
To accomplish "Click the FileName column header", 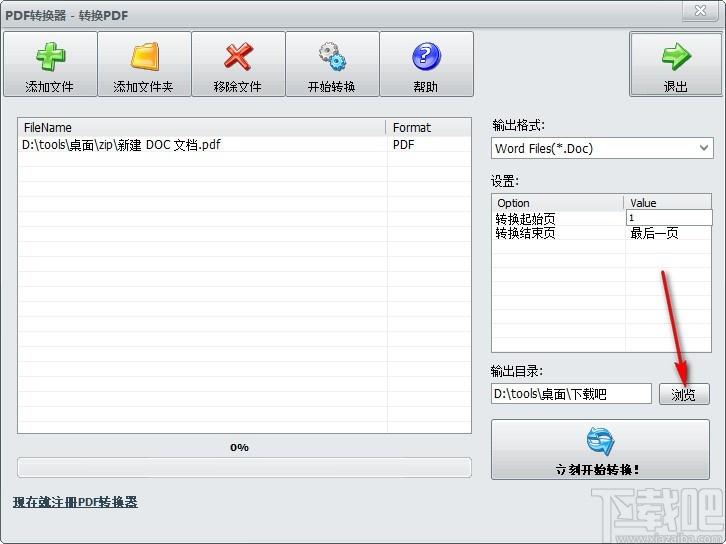I will click(x=202, y=127).
